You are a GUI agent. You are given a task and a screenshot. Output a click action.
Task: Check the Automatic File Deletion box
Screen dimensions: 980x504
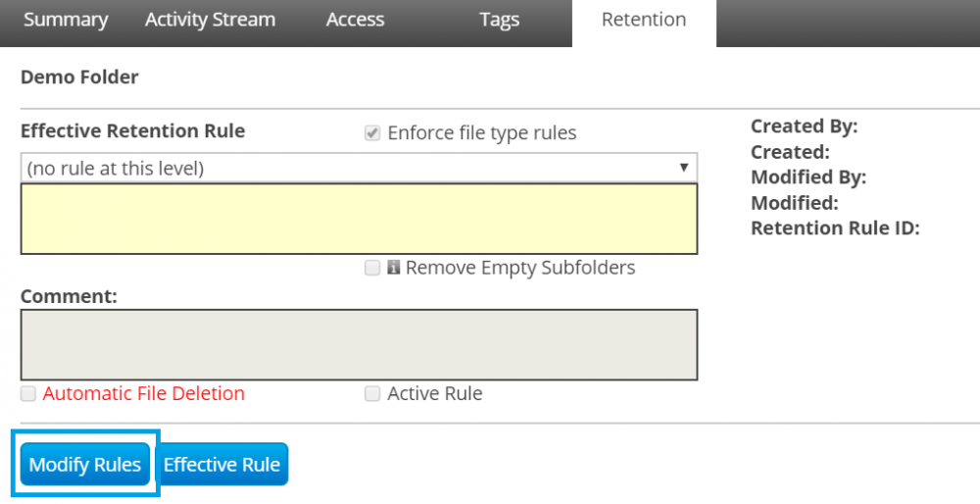pyautogui.click(x=28, y=394)
